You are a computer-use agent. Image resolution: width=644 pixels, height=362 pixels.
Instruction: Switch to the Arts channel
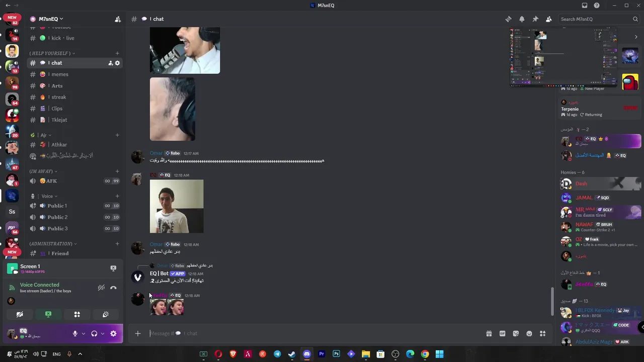tap(74, 86)
